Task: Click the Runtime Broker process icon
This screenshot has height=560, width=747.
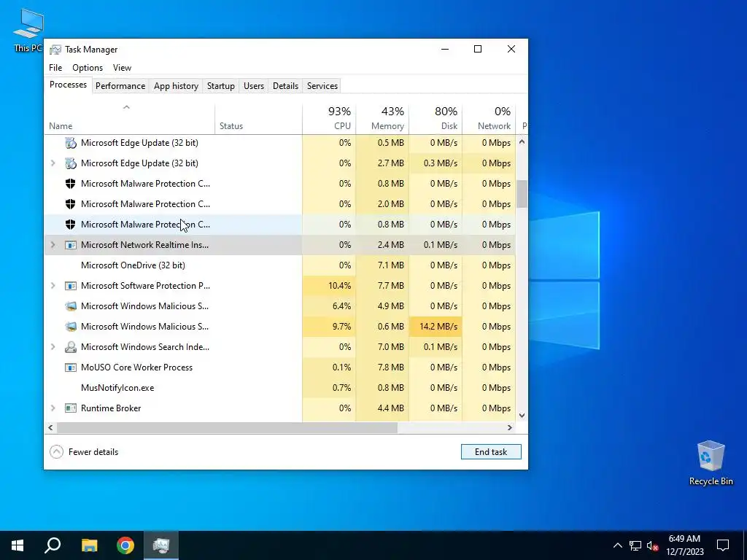Action: tap(71, 408)
